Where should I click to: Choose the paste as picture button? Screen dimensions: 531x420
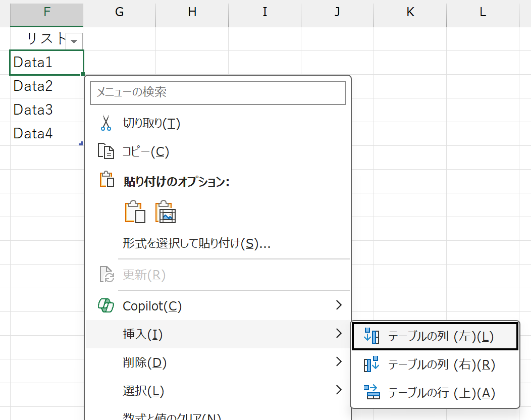[x=166, y=212]
